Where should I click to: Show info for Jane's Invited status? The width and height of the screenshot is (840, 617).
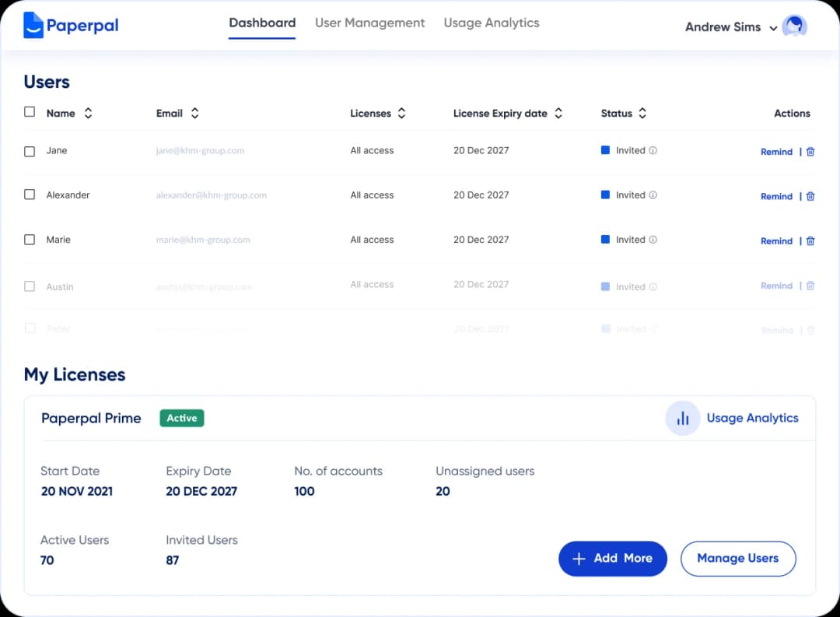pyautogui.click(x=653, y=151)
